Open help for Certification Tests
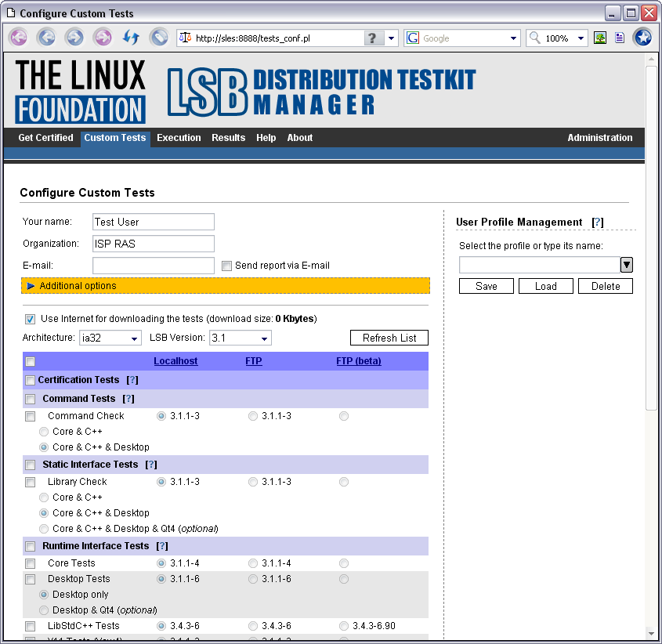The width and height of the screenshot is (662, 644). [x=132, y=380]
